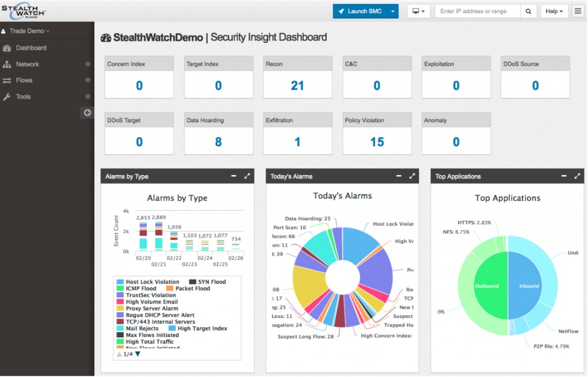Open the DDoS Source value 0
Viewport: 588px width, 377px height.
[536, 85]
